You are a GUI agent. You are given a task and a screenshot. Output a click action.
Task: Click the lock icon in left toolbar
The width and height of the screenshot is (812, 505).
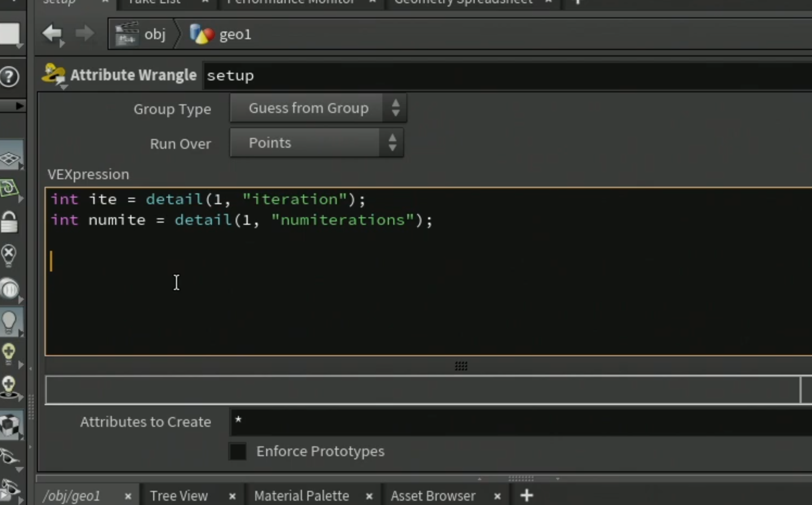click(x=9, y=222)
